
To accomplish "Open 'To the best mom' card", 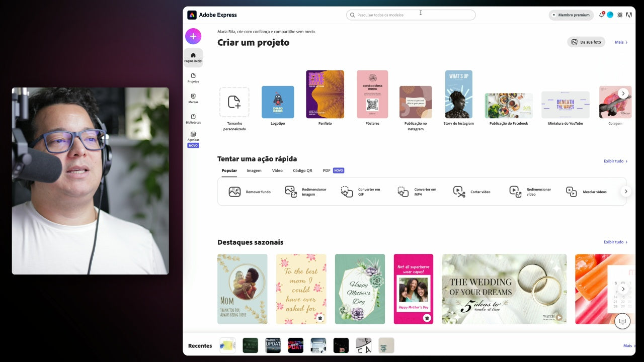I will 301,289.
